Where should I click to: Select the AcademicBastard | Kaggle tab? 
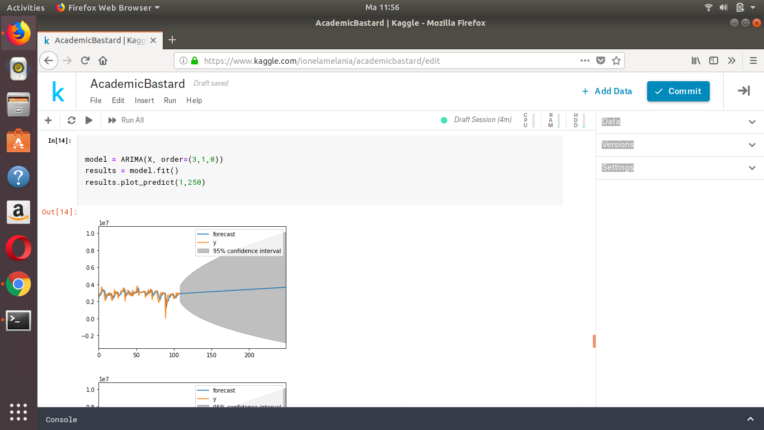tap(100, 40)
